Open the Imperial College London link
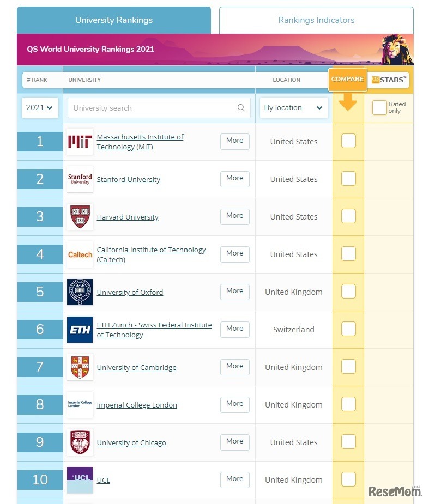429x504 pixels. click(x=137, y=405)
